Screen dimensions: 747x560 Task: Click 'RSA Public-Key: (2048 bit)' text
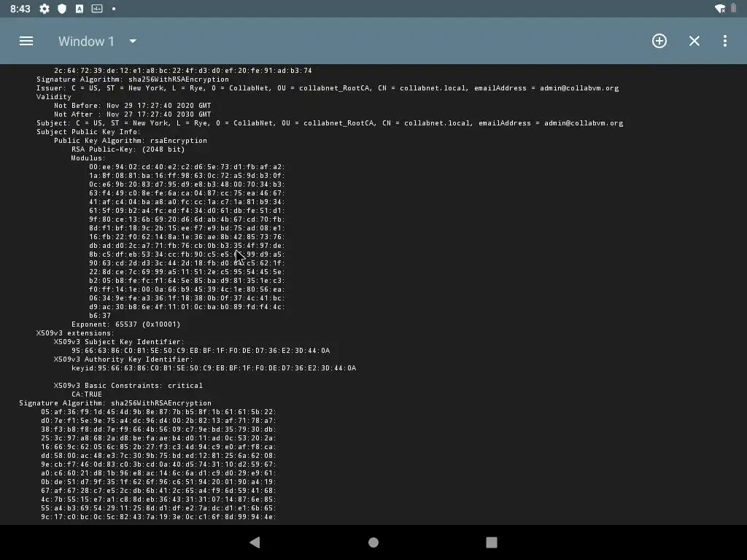tap(128, 149)
